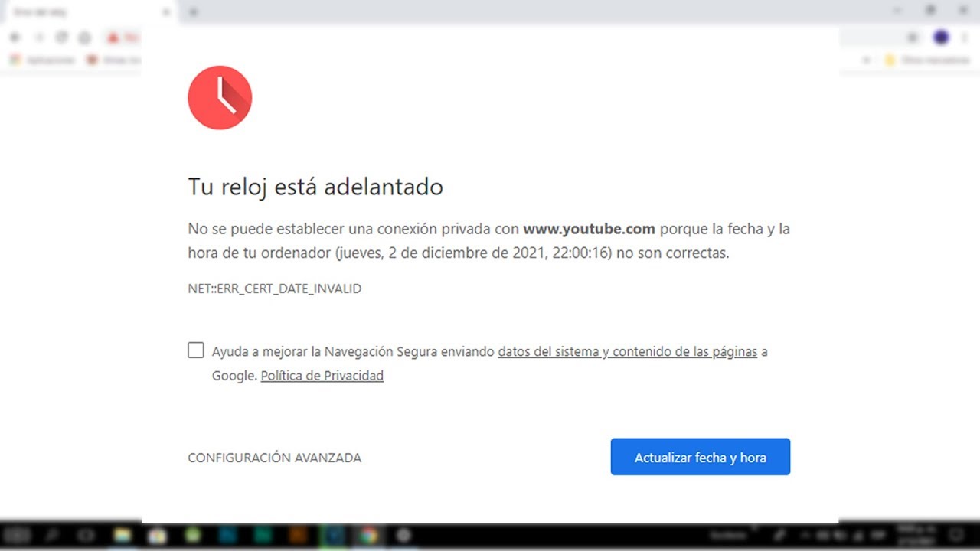Open the Task View taskbar icon
Image resolution: width=980 pixels, height=551 pixels.
click(x=86, y=536)
